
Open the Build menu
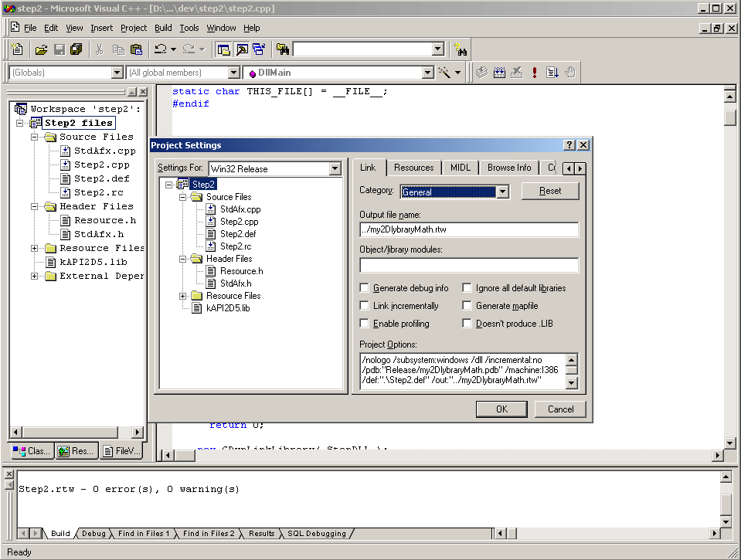click(163, 28)
